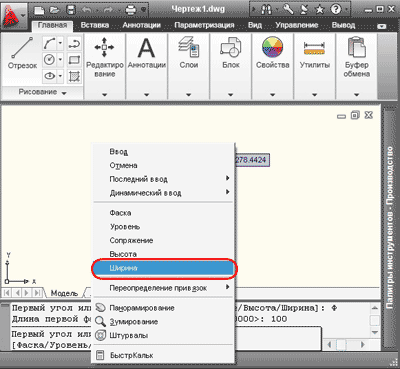Switch to the Вставка ribbon tab

pos(95,25)
